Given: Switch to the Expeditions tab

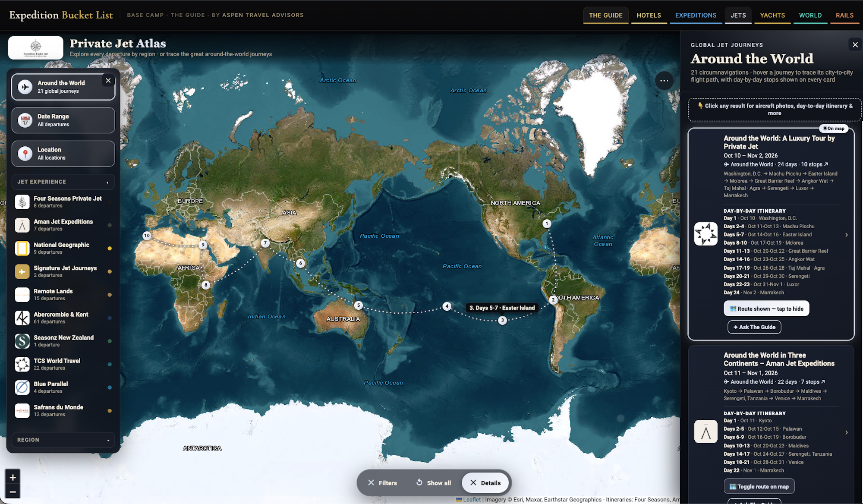Looking at the screenshot, I should point(696,15).
